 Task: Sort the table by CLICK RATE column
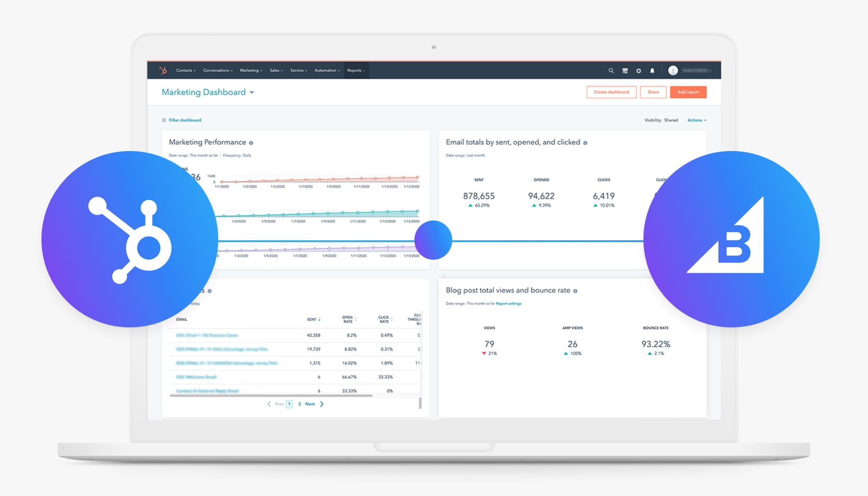[386, 319]
